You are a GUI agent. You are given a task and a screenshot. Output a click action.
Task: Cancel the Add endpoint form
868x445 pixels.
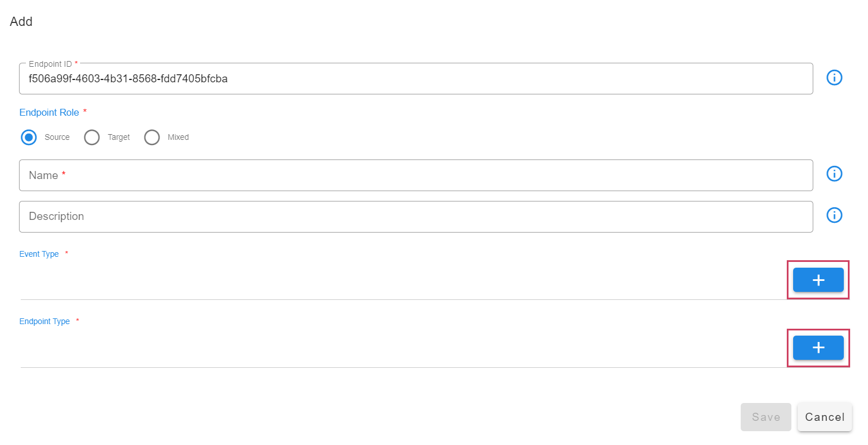(824, 417)
